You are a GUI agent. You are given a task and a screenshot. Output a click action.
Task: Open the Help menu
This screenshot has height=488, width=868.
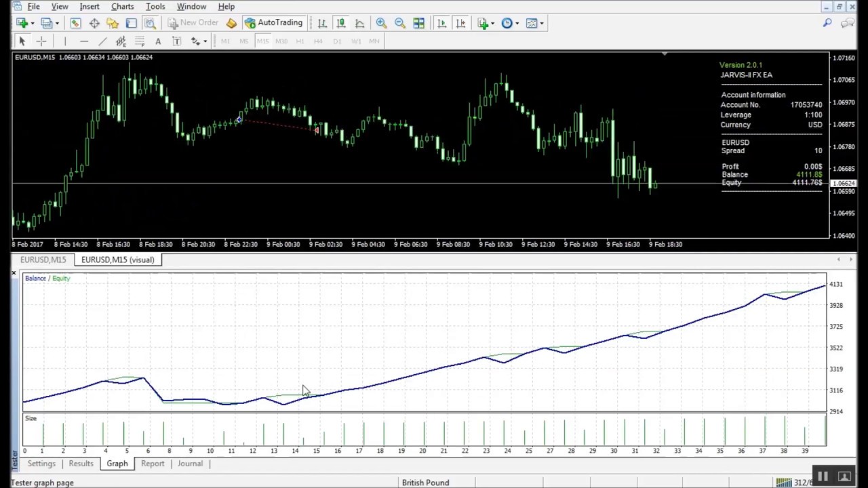(226, 7)
